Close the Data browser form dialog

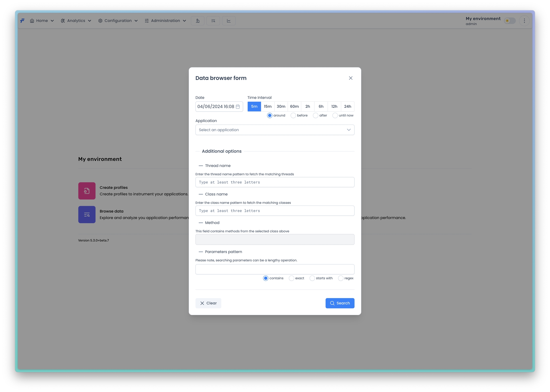pos(350,78)
